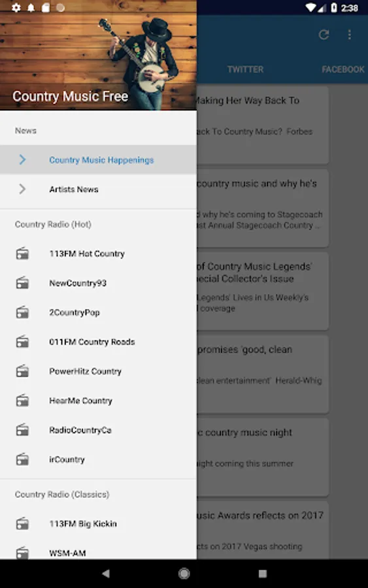This screenshot has height=588, width=368.
Task: Open Music Awards reflects on 2017 article
Action: [x=263, y=531]
